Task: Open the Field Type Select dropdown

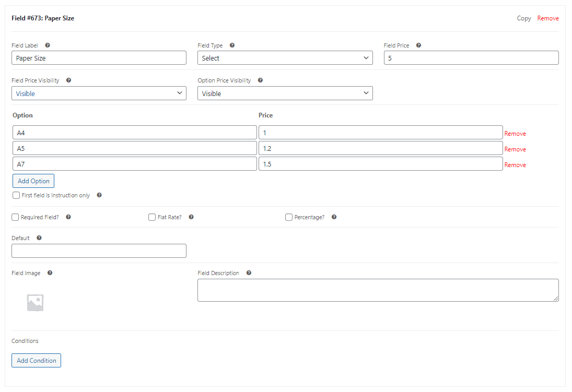Action: point(285,58)
